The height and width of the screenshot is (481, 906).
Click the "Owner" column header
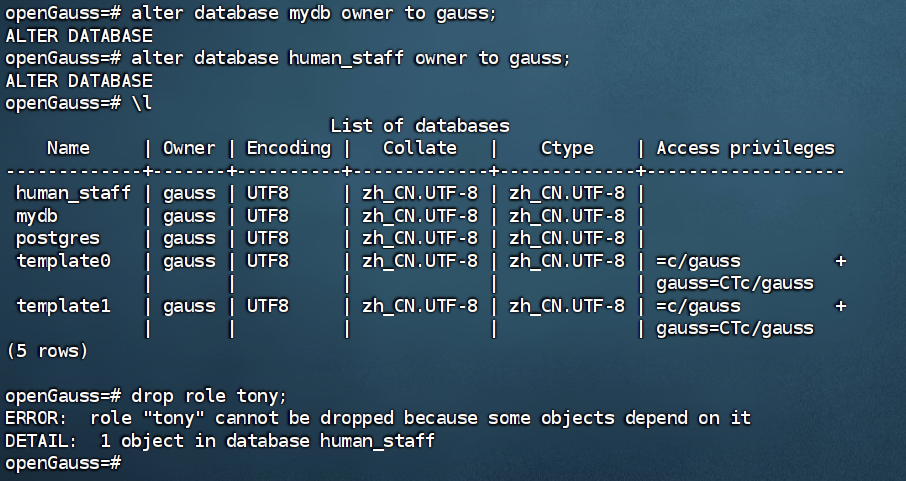point(189,148)
